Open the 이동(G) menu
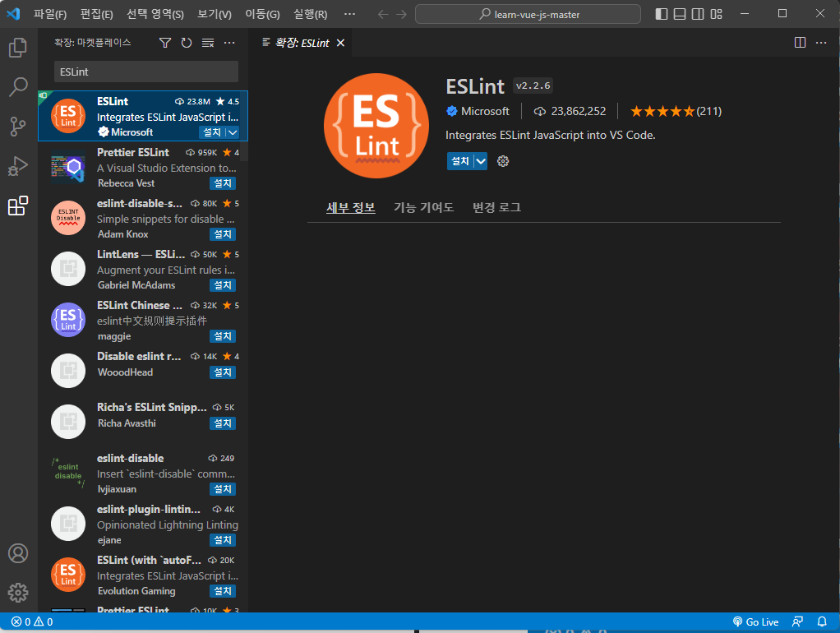840x633 pixels. pyautogui.click(x=262, y=14)
